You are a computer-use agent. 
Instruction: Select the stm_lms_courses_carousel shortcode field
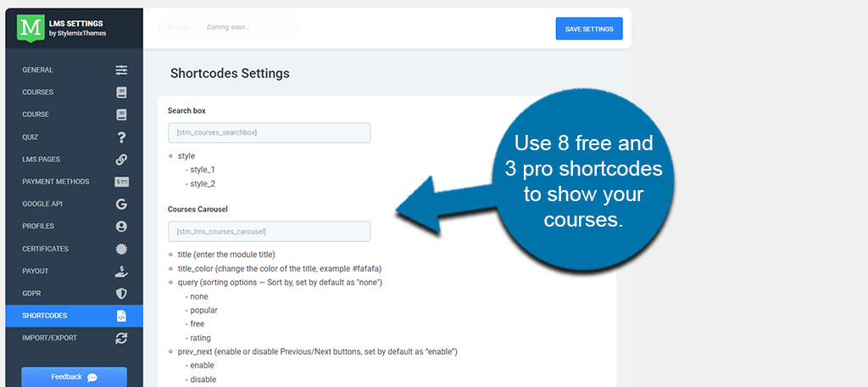point(269,231)
